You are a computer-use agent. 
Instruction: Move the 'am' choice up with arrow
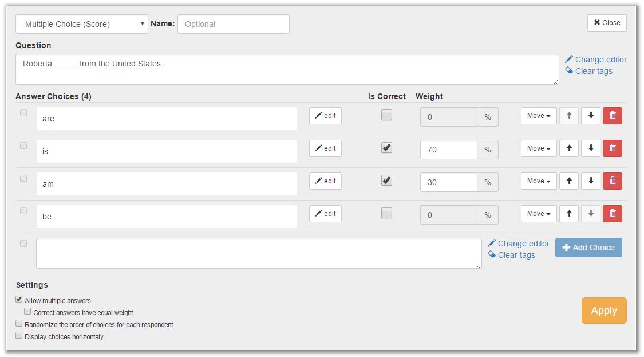point(569,181)
